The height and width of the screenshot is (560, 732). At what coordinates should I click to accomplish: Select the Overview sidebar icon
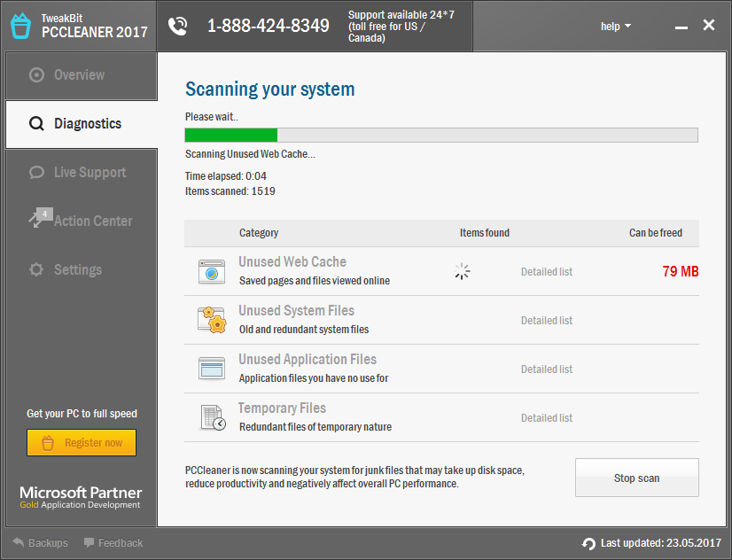35,74
